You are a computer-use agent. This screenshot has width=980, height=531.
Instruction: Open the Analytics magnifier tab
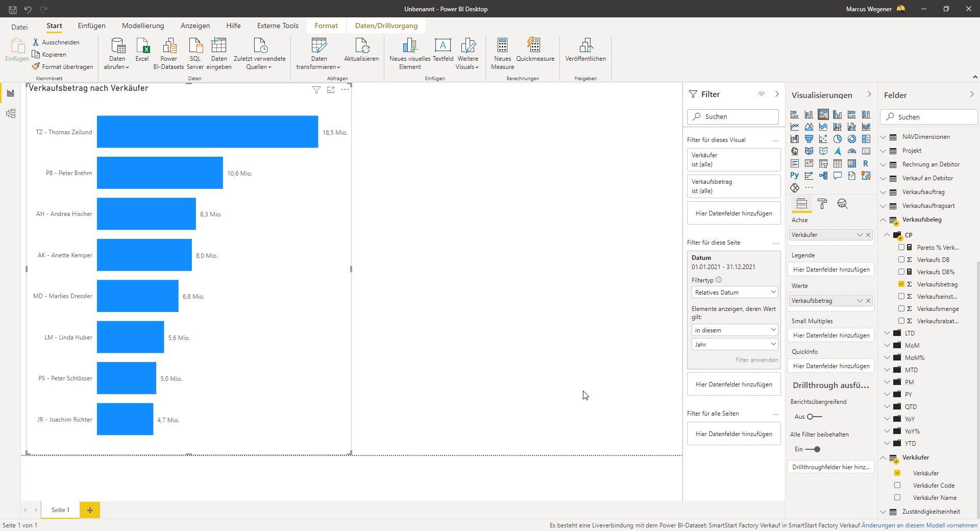point(842,204)
